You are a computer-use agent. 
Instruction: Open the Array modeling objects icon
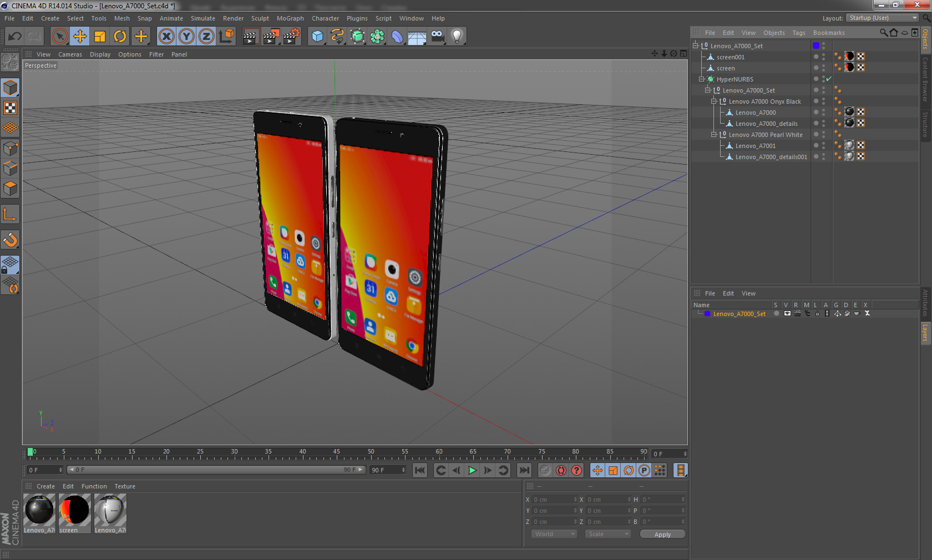[377, 37]
